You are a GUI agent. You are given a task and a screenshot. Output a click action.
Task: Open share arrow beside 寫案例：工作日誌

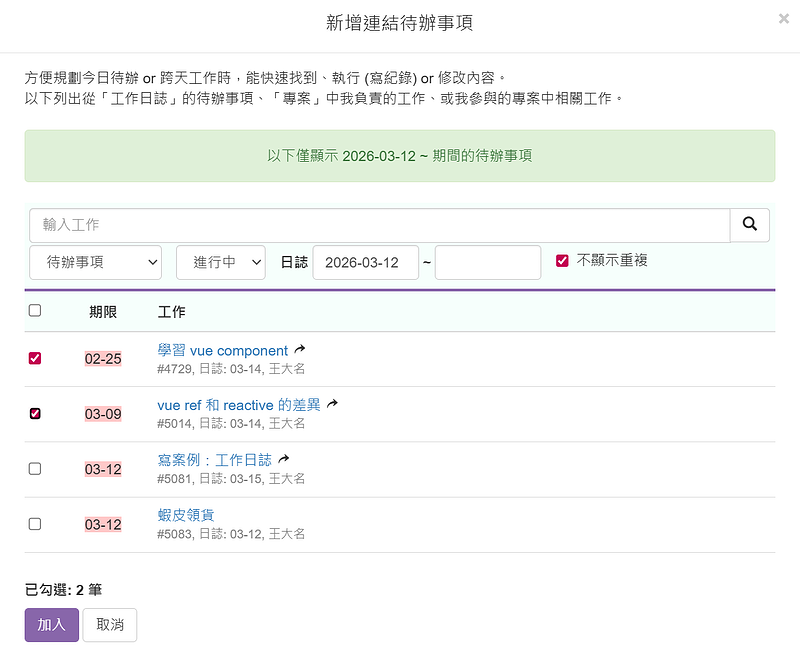(x=283, y=459)
